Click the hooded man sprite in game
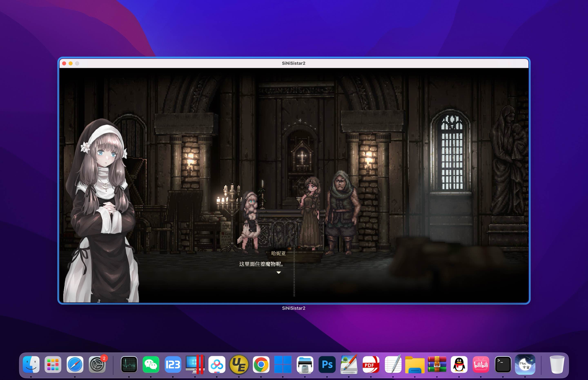Viewport: 588px width, 380px height. pos(342,213)
